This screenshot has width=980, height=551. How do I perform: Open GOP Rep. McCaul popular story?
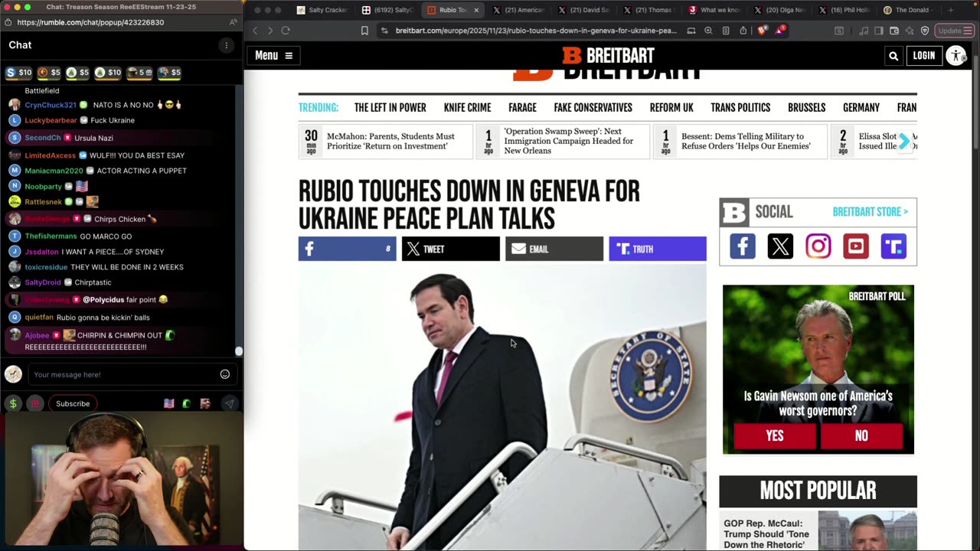coord(767,534)
